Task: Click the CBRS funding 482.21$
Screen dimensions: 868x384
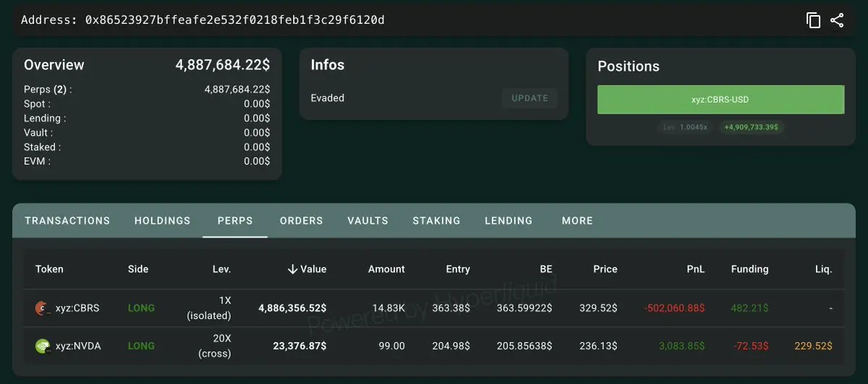Action: tap(749, 308)
